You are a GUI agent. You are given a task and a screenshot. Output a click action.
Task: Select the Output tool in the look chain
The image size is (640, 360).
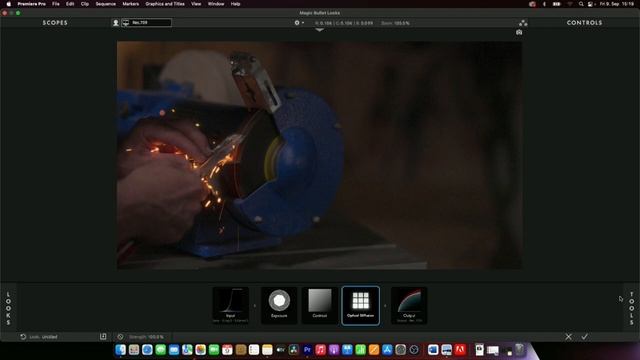pyautogui.click(x=409, y=305)
